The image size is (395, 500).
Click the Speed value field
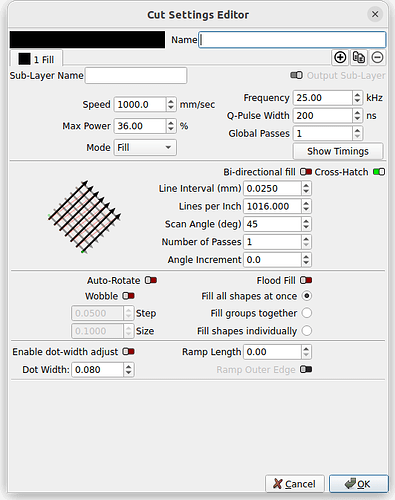pos(140,105)
